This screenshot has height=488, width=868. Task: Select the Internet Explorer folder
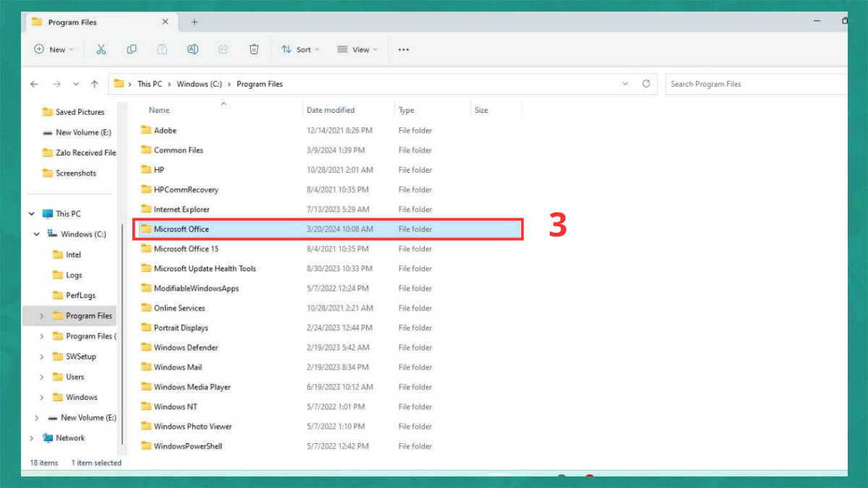click(x=182, y=210)
